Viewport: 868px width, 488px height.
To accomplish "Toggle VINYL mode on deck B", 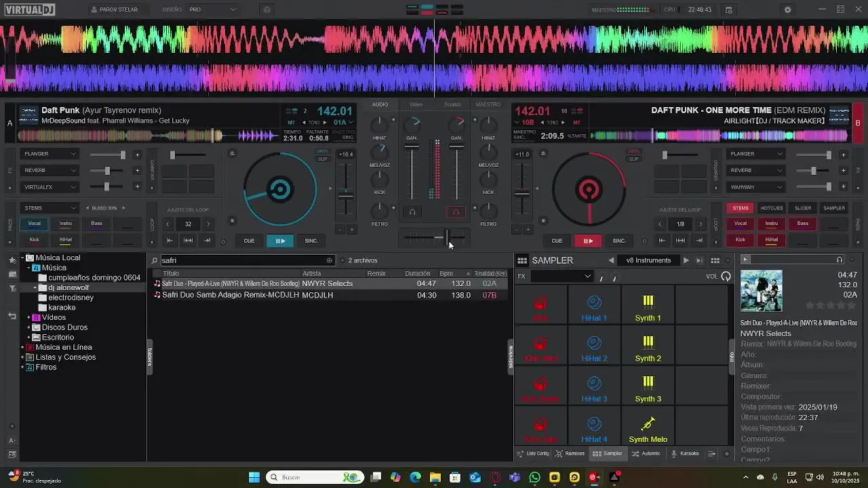I will point(633,152).
